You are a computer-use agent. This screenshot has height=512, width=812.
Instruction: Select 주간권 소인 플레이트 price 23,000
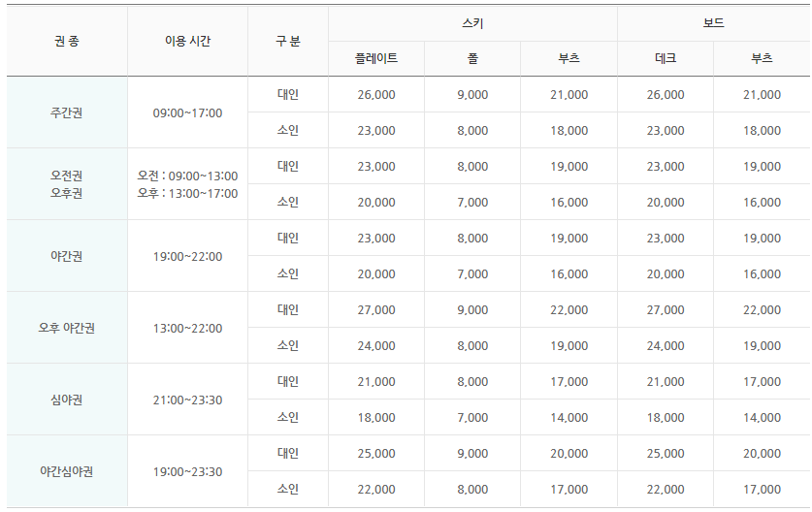(x=376, y=130)
